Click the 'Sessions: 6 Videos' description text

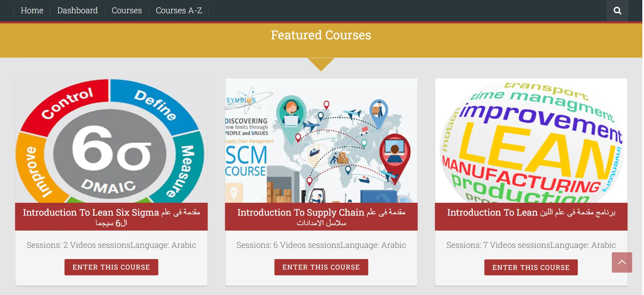coord(321,245)
